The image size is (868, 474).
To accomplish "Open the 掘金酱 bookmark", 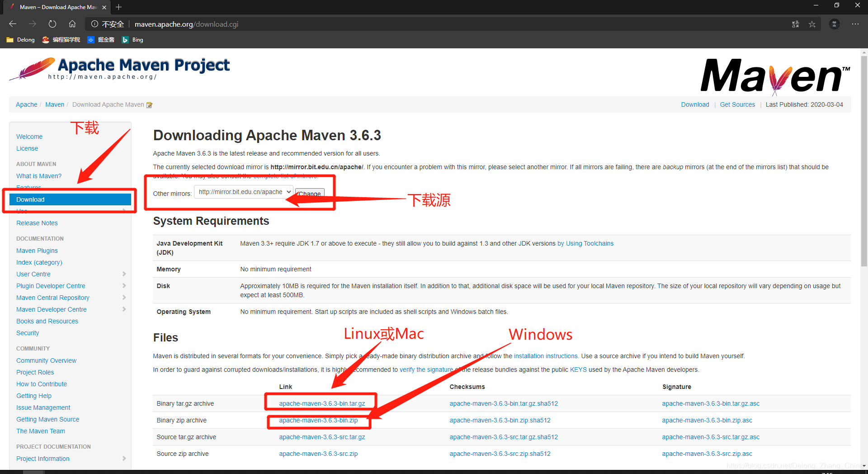I will click(x=101, y=40).
